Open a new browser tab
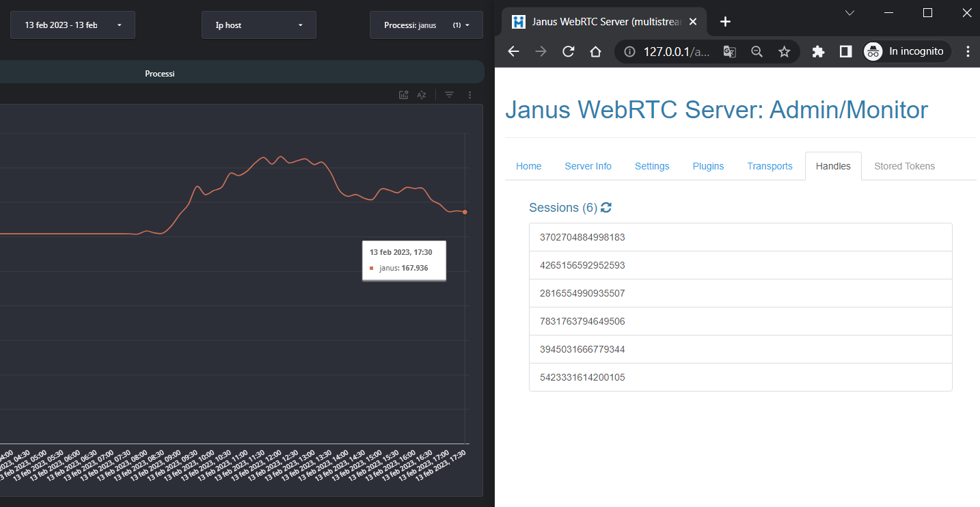 coord(725,21)
